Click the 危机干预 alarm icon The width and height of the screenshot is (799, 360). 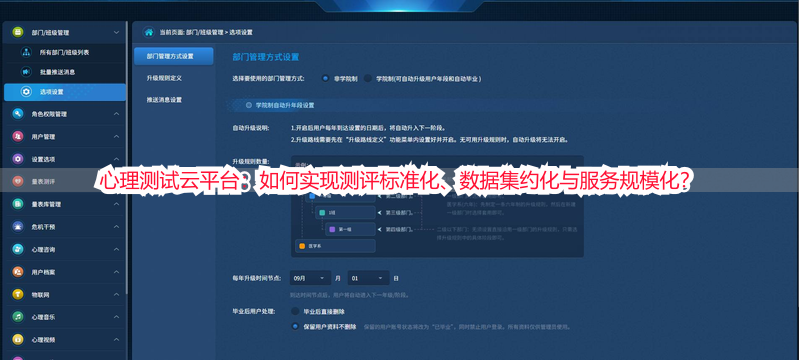(18, 226)
